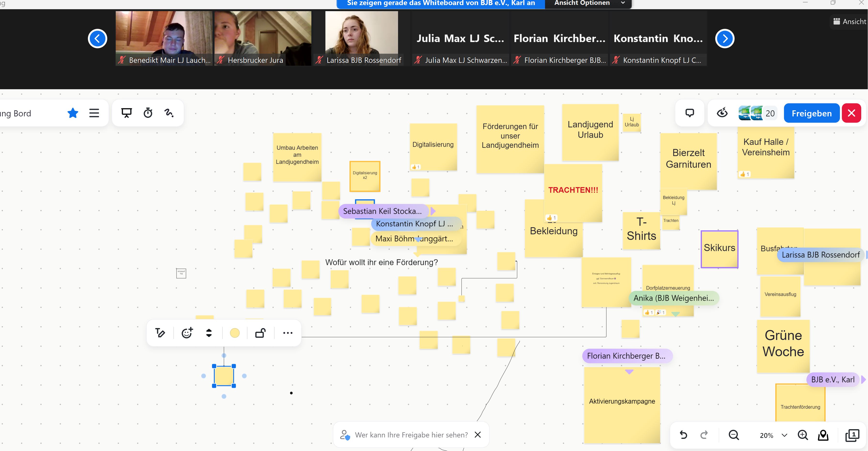This screenshot has height=451, width=868.
Task: Start presentation mode icon
Action: 126,113
